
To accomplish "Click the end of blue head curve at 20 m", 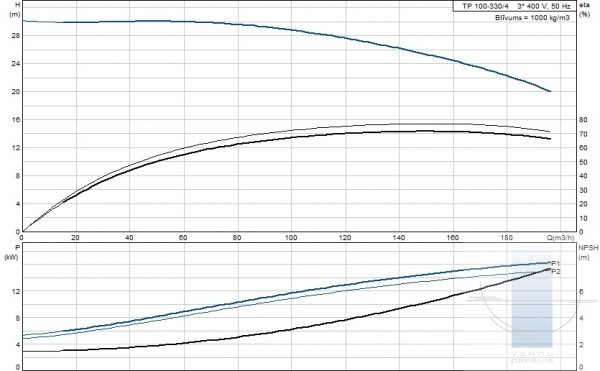I will (x=550, y=91).
